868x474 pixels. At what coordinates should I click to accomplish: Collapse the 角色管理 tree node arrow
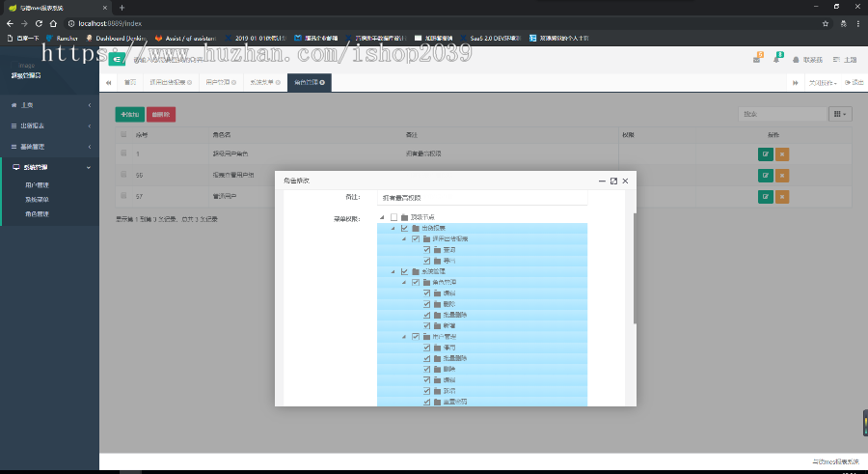[x=404, y=282]
